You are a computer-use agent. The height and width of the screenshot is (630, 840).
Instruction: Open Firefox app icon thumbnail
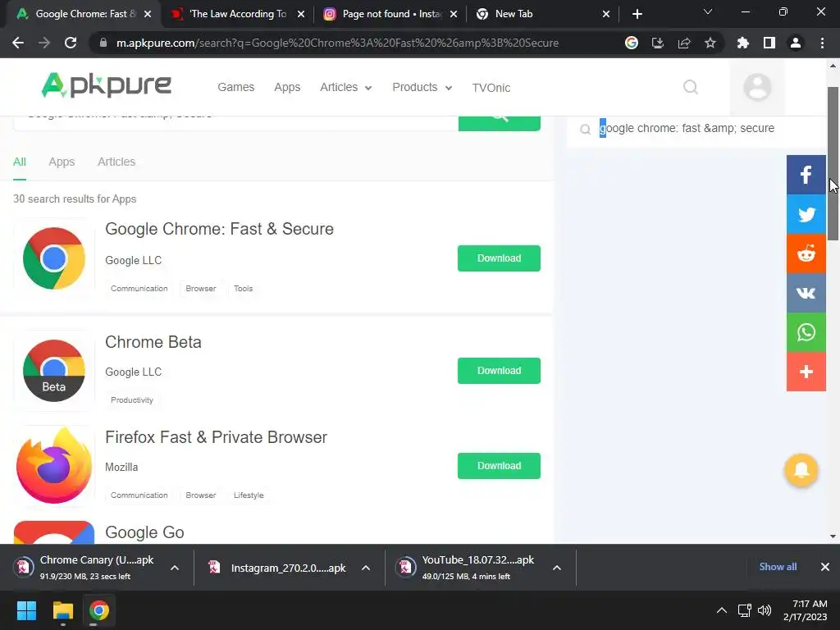click(x=53, y=466)
